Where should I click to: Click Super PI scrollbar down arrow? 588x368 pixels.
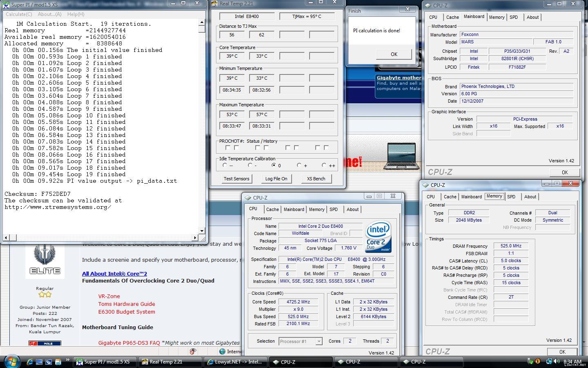pyautogui.click(x=202, y=231)
